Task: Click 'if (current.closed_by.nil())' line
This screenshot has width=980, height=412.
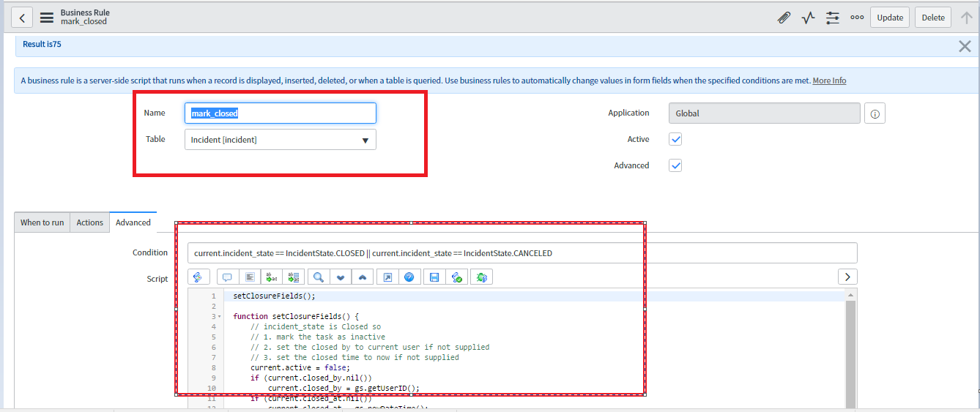Action: (x=311, y=378)
